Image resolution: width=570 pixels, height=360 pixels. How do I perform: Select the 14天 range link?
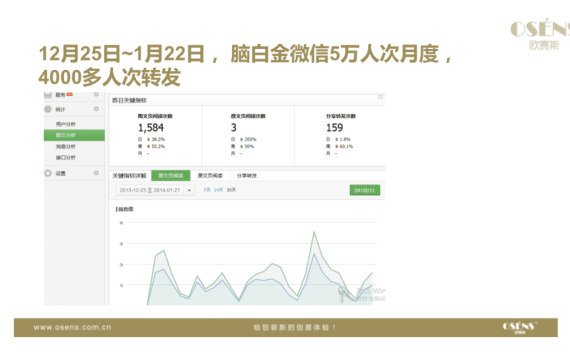coord(218,190)
